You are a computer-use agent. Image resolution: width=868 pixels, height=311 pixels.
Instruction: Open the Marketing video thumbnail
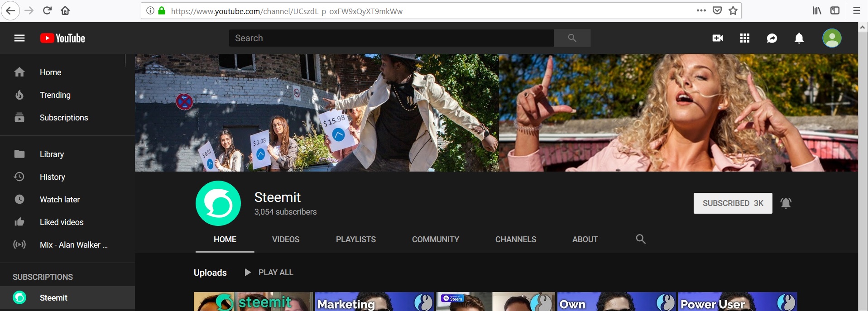coord(374,301)
